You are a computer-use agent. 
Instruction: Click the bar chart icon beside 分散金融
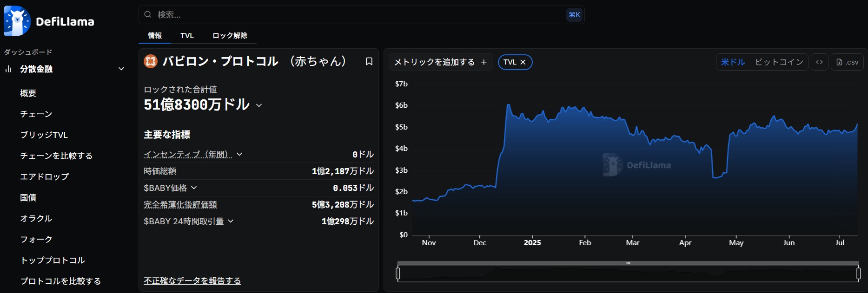click(8, 69)
